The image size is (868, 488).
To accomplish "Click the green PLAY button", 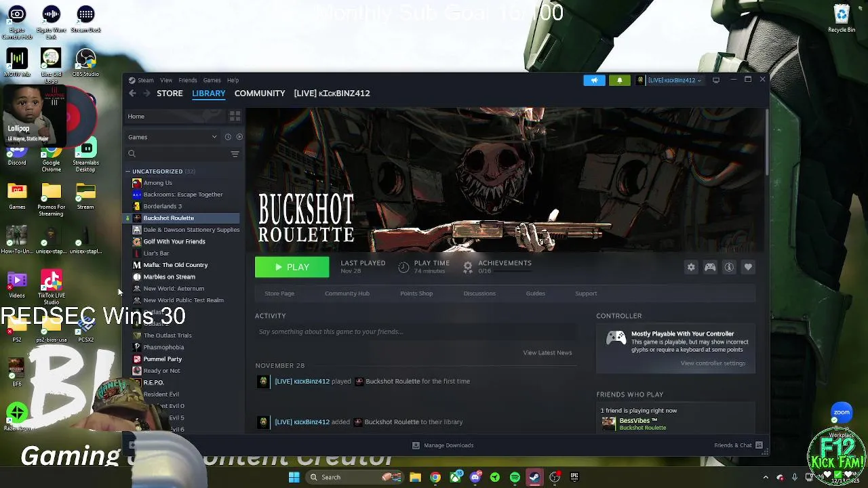I will 292,267.
